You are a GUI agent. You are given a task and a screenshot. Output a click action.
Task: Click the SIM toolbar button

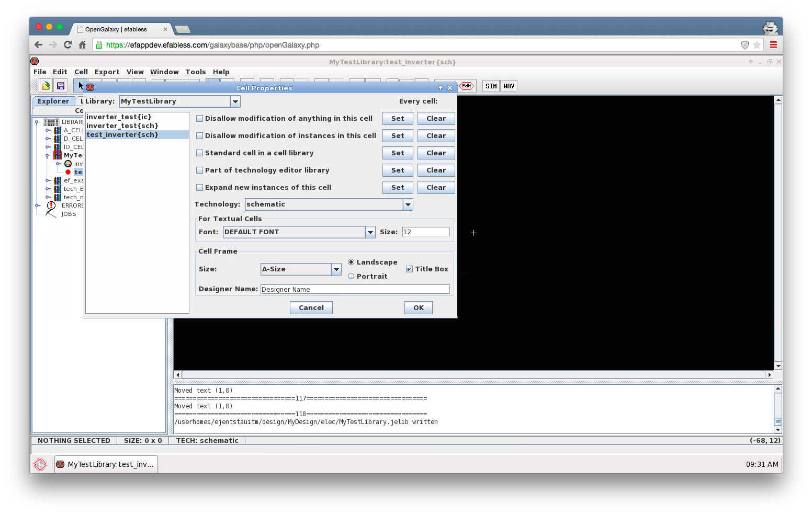(x=491, y=86)
